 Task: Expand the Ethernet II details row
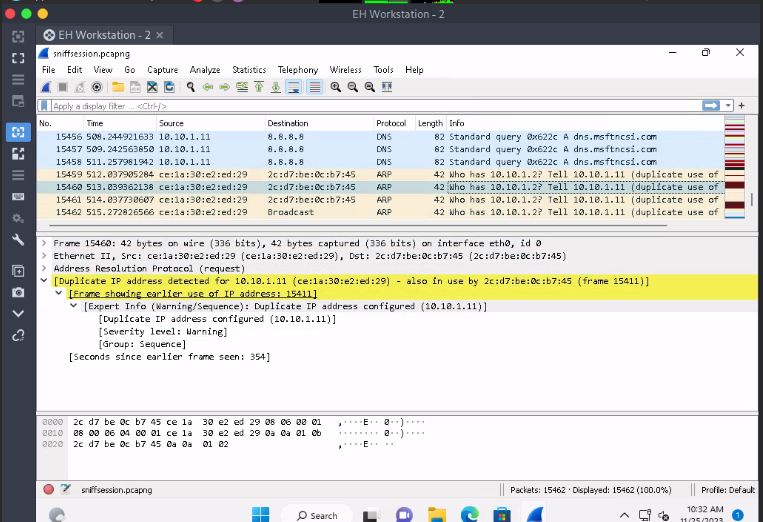pos(44,256)
